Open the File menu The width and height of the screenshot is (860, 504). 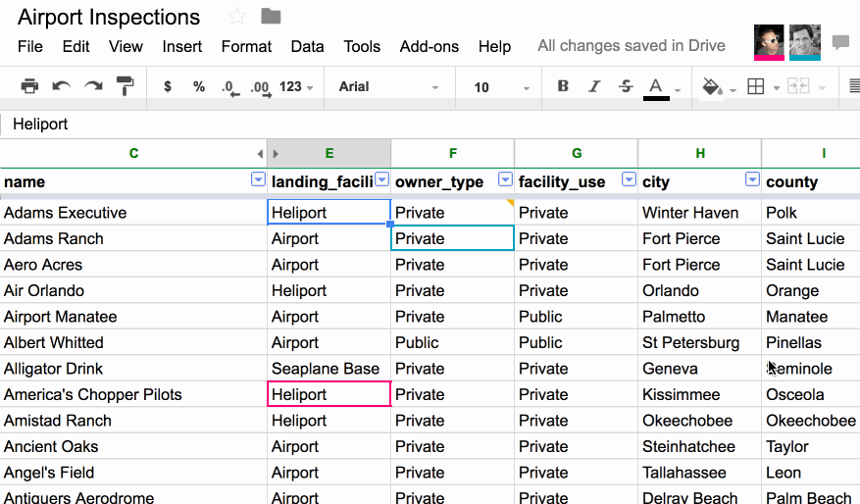click(30, 47)
